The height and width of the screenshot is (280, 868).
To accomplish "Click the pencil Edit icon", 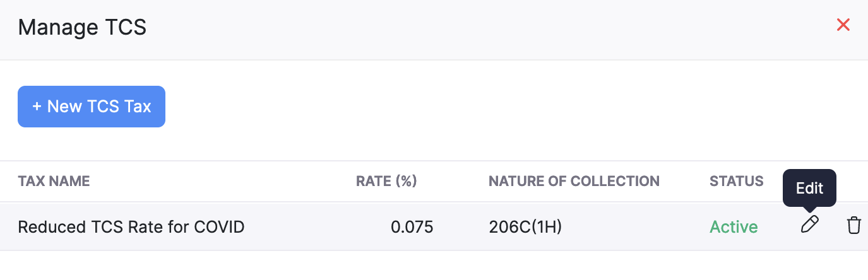I will tap(810, 225).
